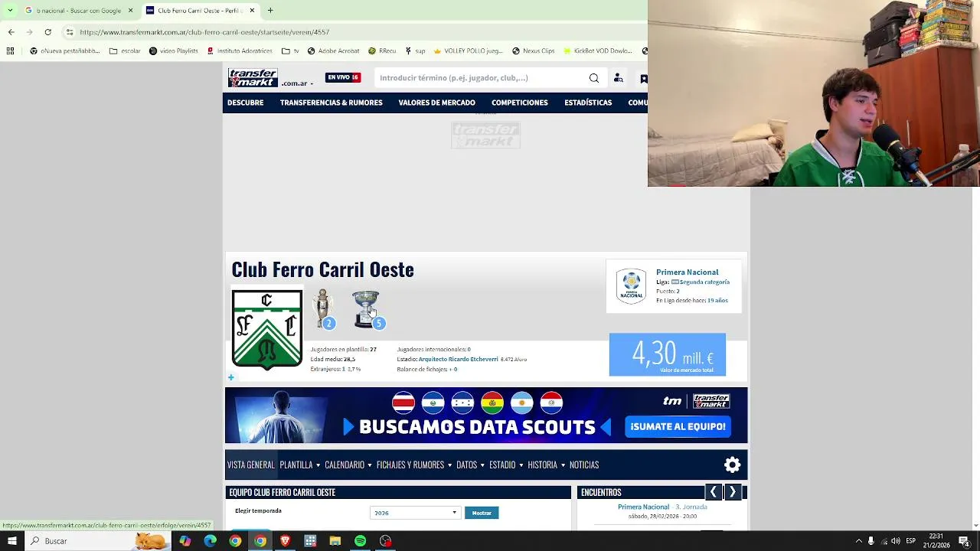The width and height of the screenshot is (980, 551).
Task: Go to previous fixture with left arrow
Action: (714, 492)
